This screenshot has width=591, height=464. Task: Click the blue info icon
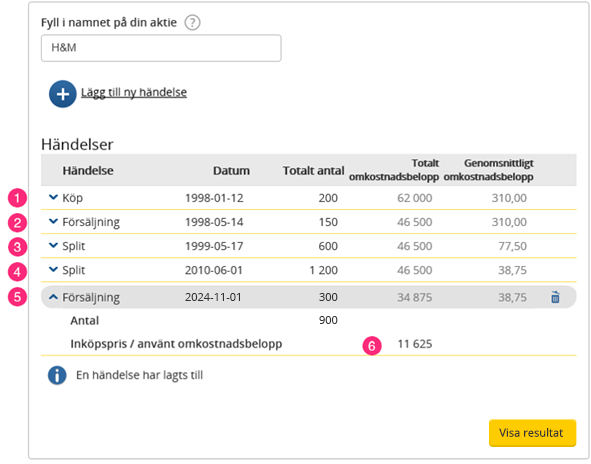(57, 375)
